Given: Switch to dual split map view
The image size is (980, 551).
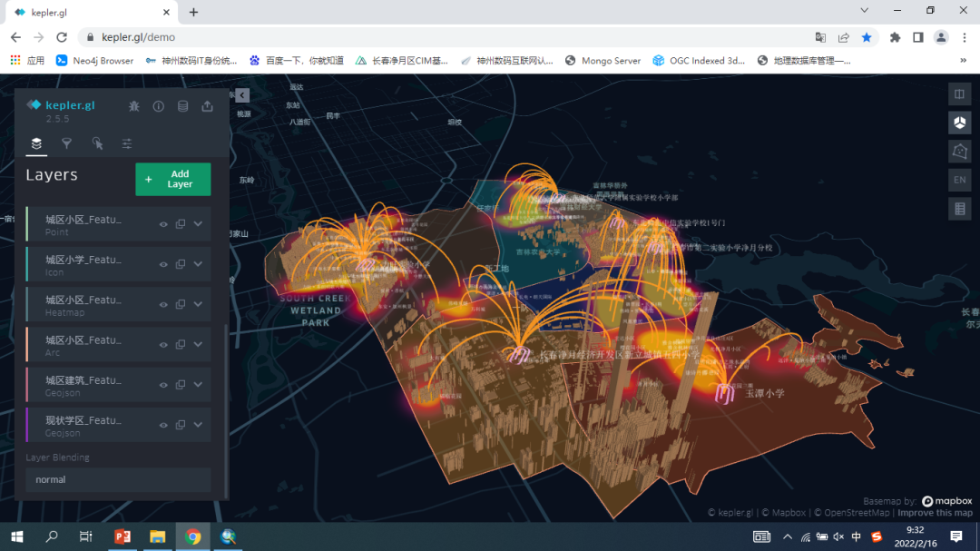Looking at the screenshot, I should [x=959, y=94].
